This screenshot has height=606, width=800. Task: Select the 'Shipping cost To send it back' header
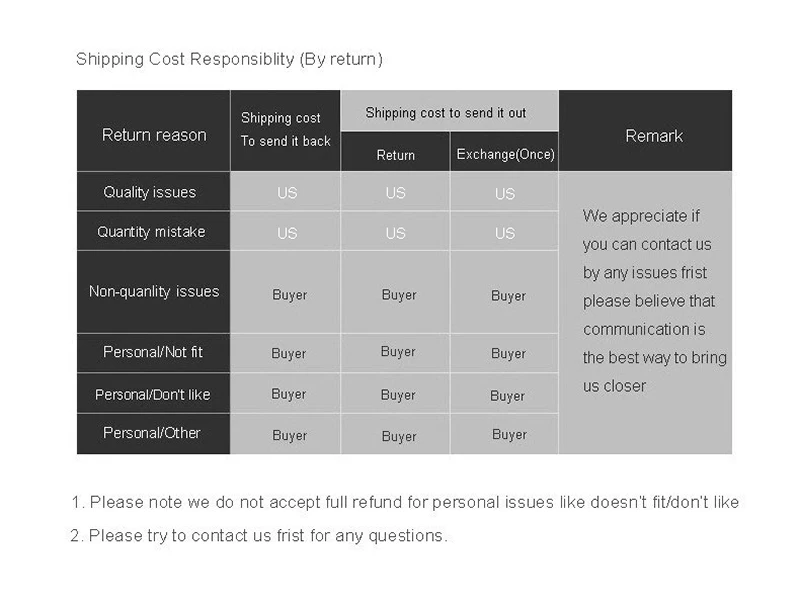tap(285, 131)
